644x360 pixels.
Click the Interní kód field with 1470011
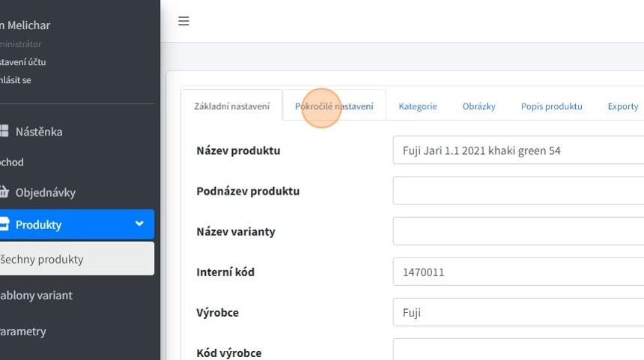coord(517,272)
